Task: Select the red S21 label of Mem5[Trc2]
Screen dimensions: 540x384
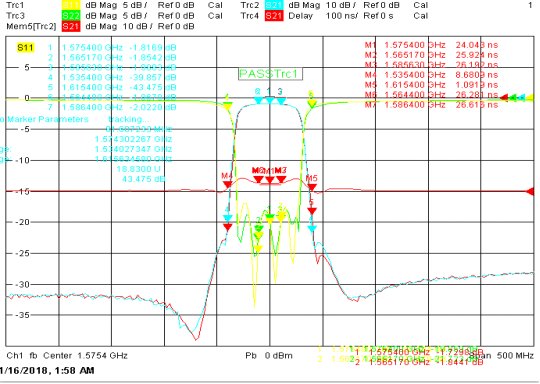Action: (x=71, y=27)
